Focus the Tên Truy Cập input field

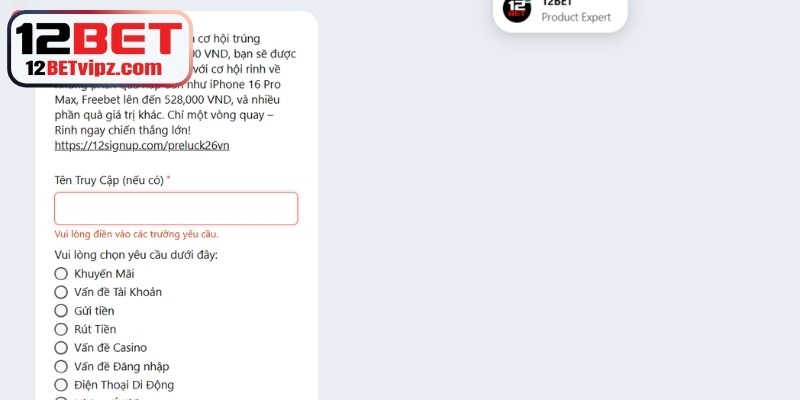[x=176, y=208]
